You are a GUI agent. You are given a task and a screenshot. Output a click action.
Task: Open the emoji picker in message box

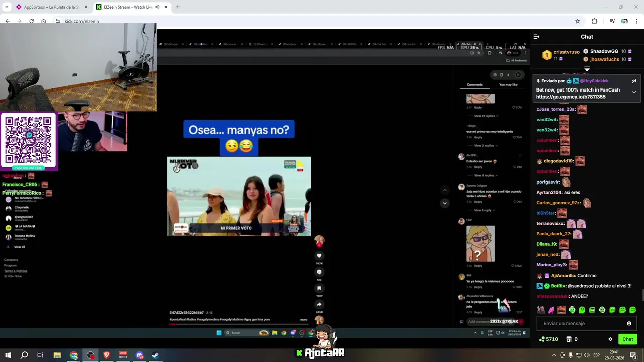tap(629, 323)
